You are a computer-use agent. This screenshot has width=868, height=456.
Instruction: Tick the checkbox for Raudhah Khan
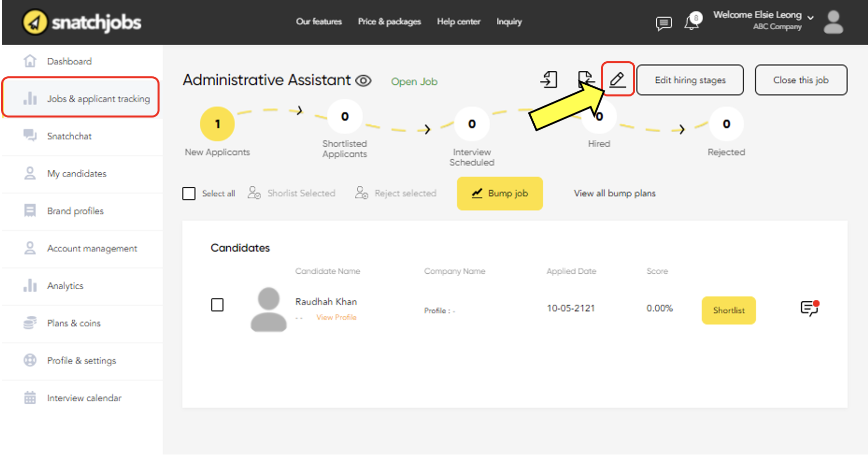pos(217,305)
